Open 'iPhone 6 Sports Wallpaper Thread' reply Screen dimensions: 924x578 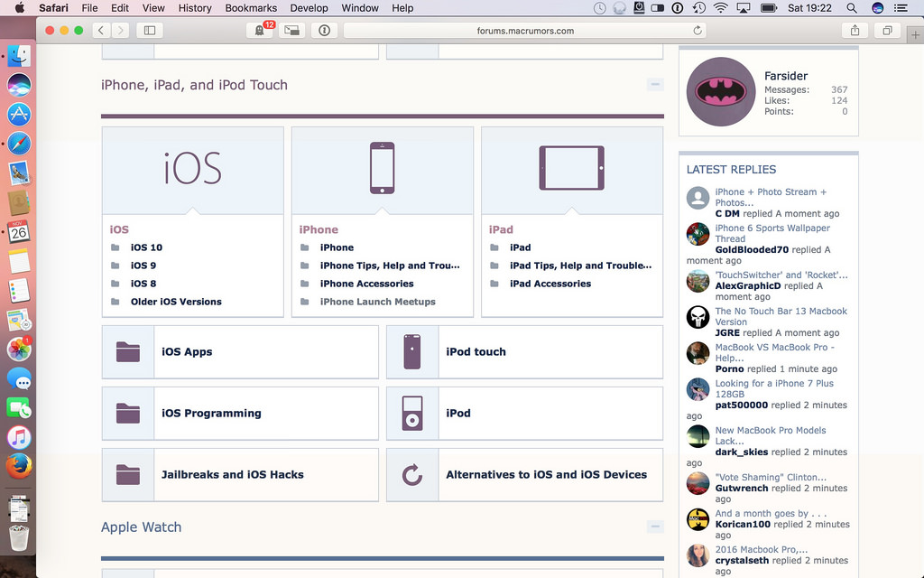pyautogui.click(x=772, y=234)
